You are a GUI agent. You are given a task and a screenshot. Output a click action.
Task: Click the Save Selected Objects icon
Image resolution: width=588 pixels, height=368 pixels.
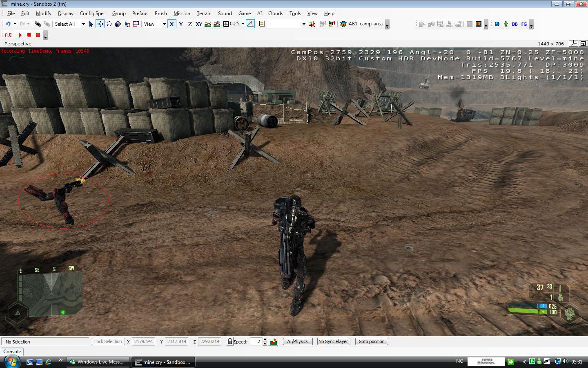323,24
